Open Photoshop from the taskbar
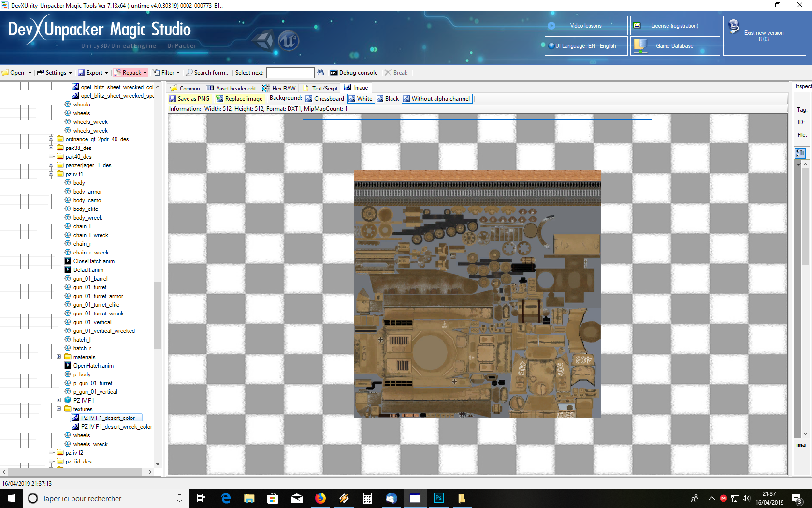This screenshot has width=812, height=508. click(x=439, y=498)
